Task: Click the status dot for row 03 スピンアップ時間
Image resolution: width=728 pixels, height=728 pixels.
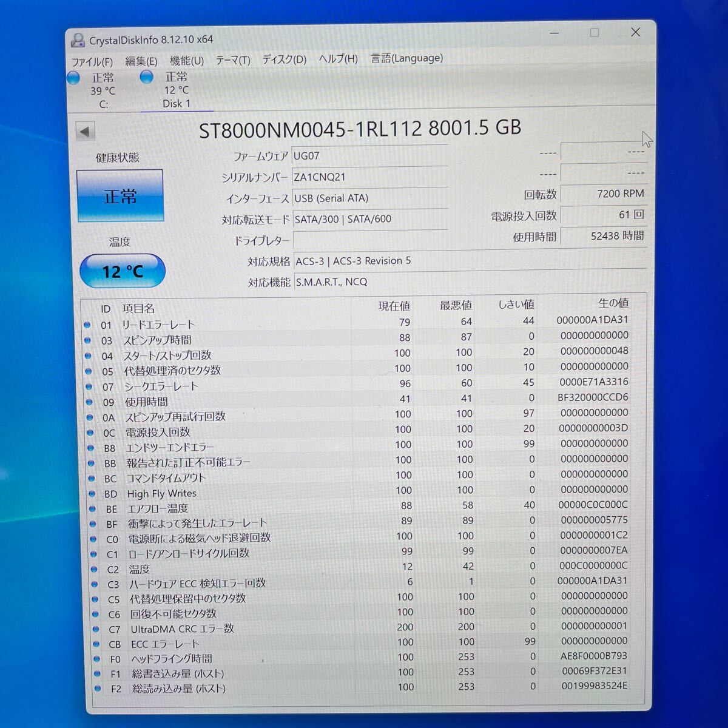Action: tap(87, 340)
